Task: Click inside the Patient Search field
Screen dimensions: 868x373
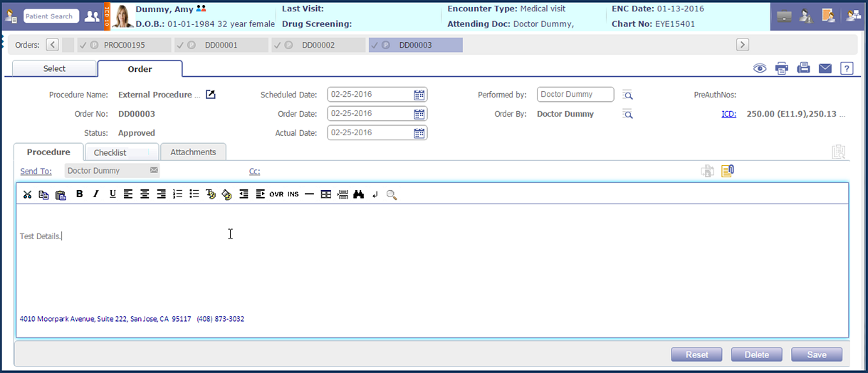Action: [x=51, y=16]
